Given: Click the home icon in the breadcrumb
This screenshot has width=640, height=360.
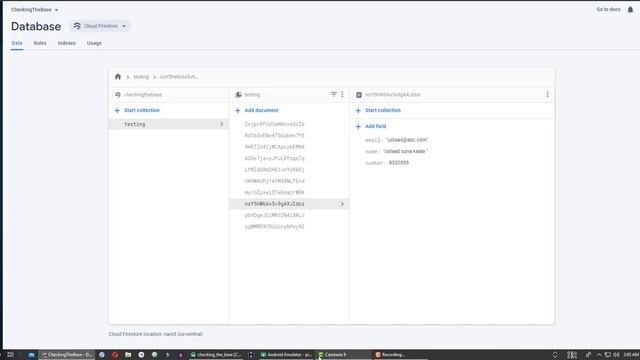Looking at the screenshot, I should point(118,77).
